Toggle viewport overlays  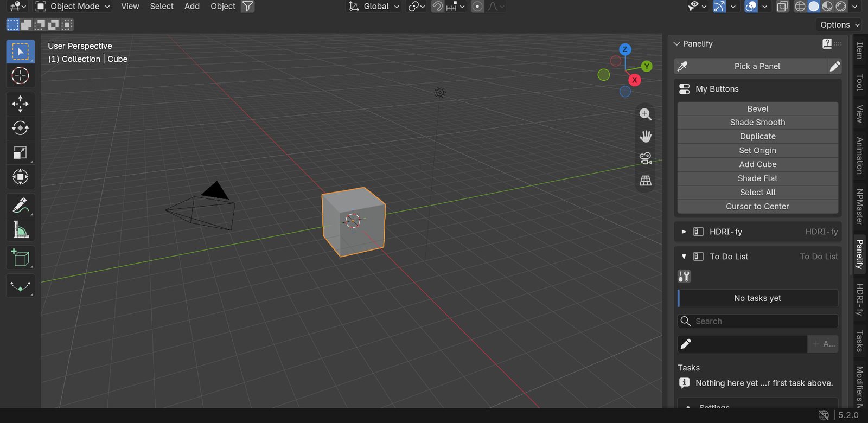(x=751, y=7)
